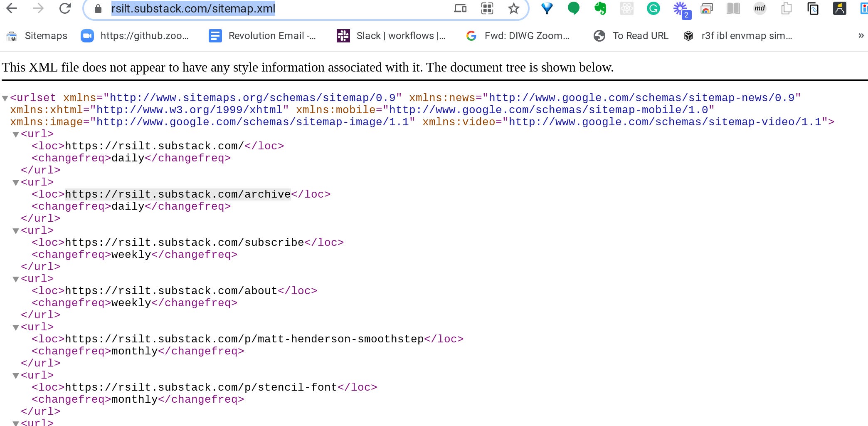Collapse the url node containing archive link
Viewport: 868px width, 426px height.
pyautogui.click(x=16, y=182)
